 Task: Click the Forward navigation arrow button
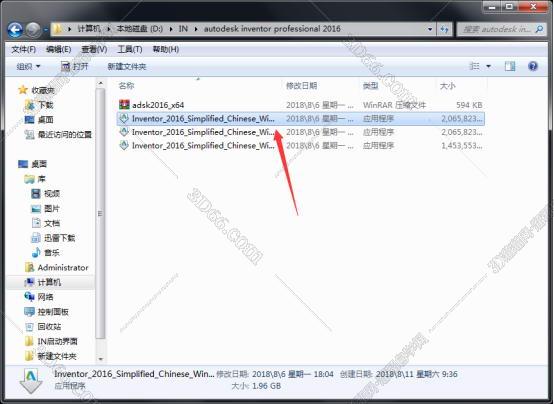[x=34, y=30]
